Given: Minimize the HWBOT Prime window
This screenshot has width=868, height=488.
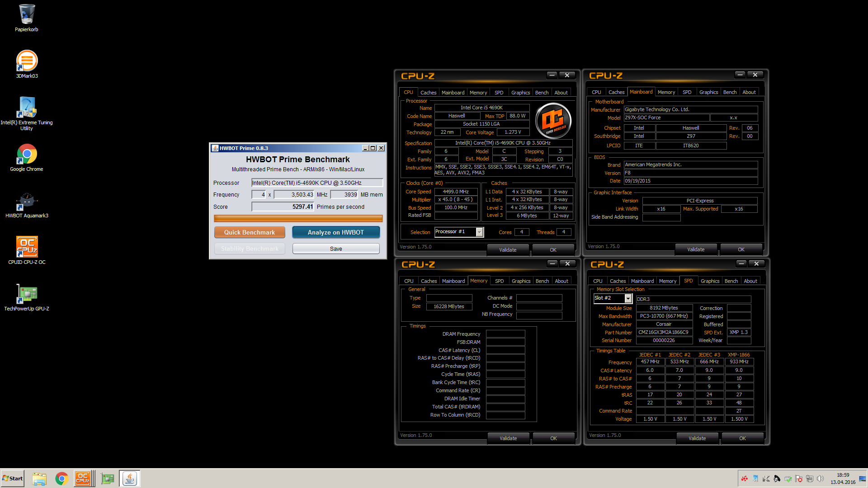Looking at the screenshot, I should 365,148.
